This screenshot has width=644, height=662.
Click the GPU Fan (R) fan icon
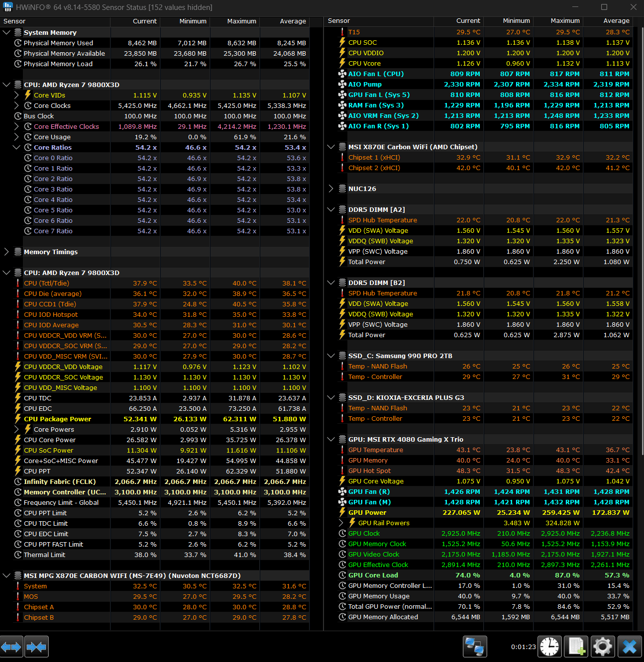(x=342, y=491)
